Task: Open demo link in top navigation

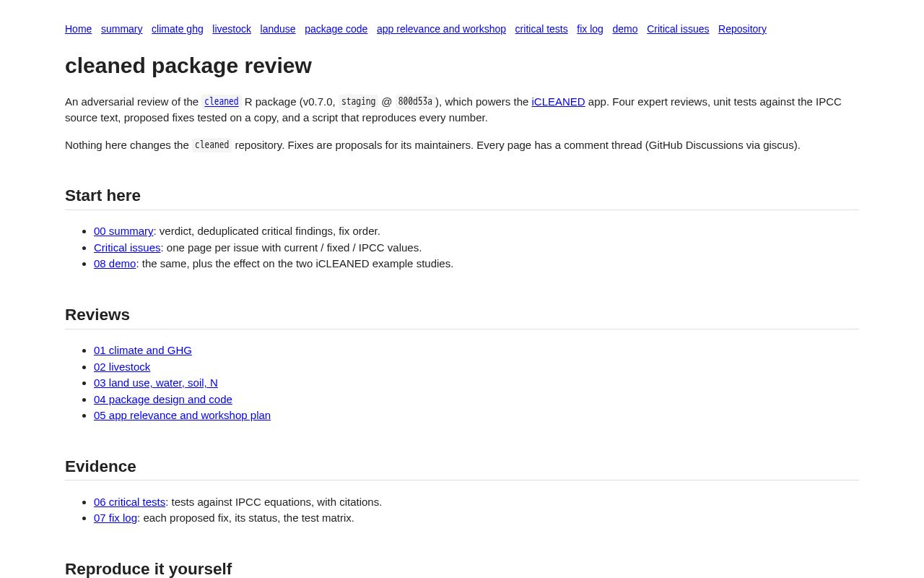Action: (x=625, y=29)
